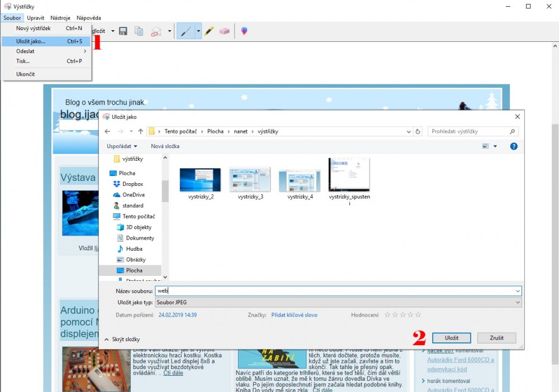Expand the 'Uložit jako typ' file type dropdown
This screenshot has height=392, width=559.
(x=518, y=302)
